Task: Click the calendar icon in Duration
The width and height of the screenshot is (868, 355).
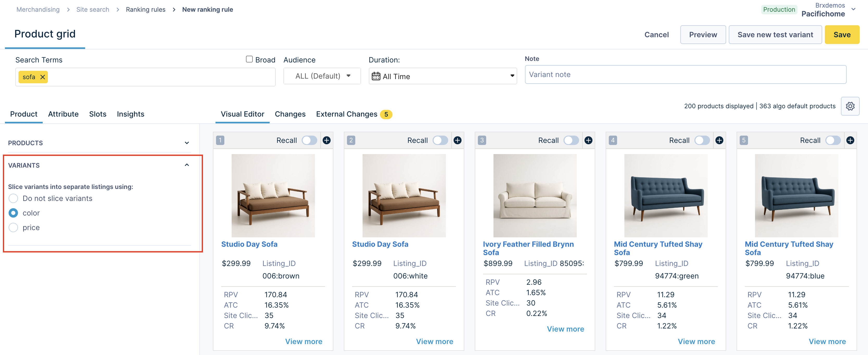Action: [x=376, y=77]
